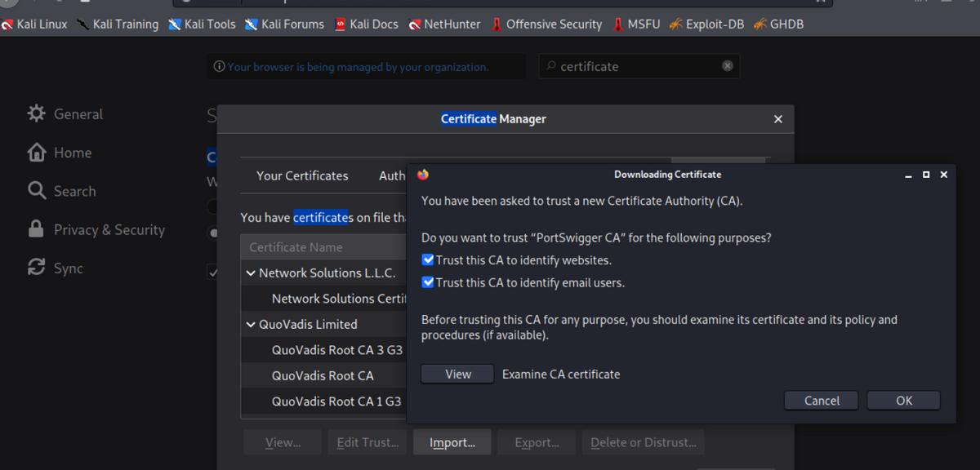This screenshot has width=980, height=470.
Task: Clear the certificate search field
Action: 727,66
